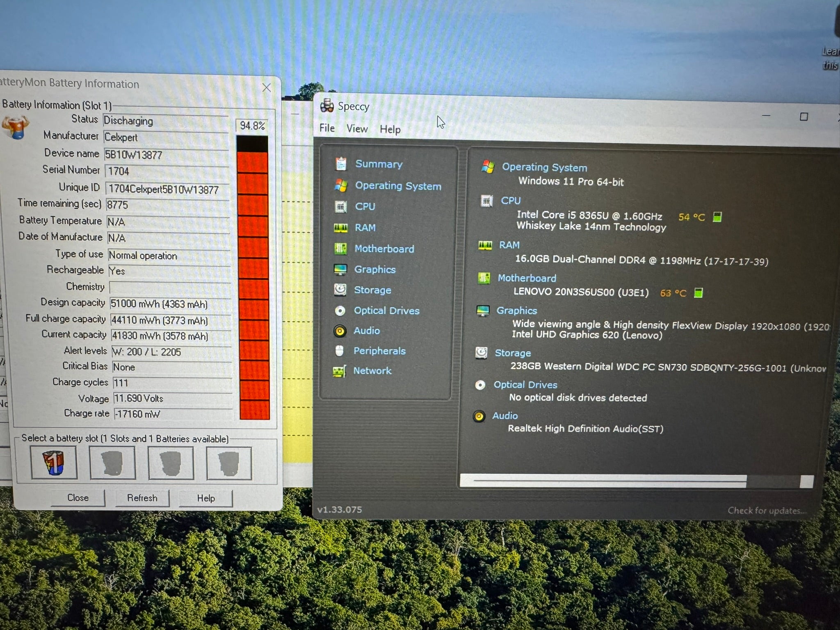Close the BatteryMon Battery Information window

point(267,87)
